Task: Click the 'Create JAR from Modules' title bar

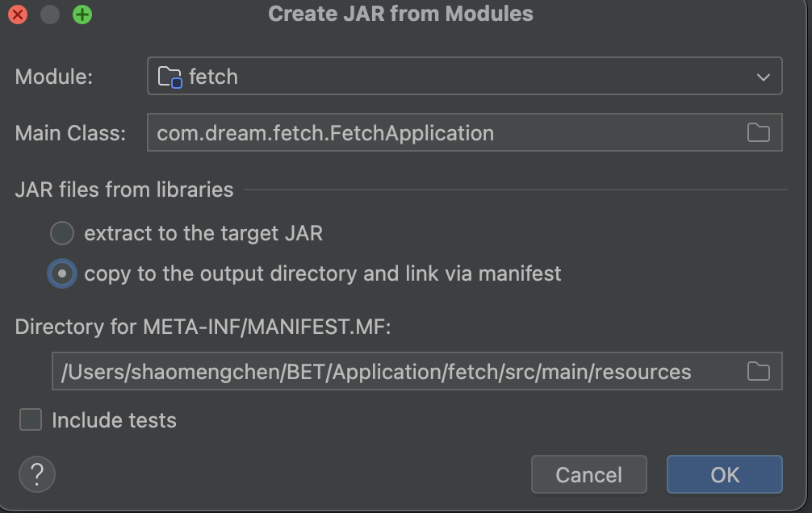Action: click(x=400, y=14)
